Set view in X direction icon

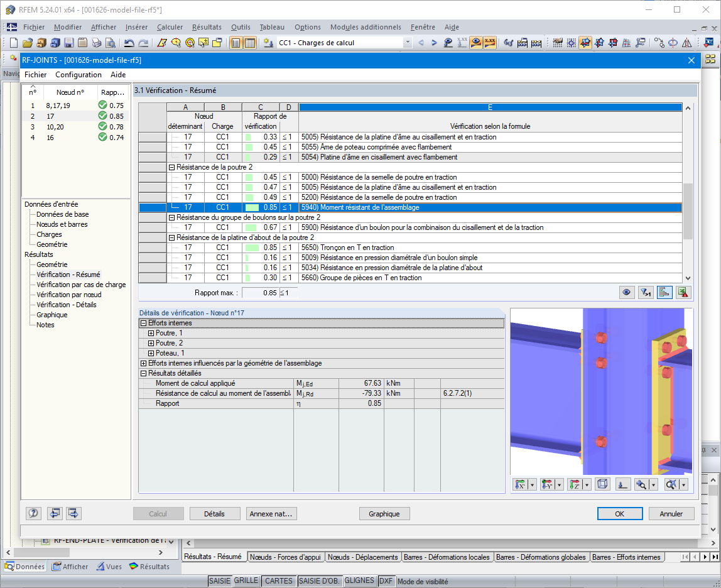[x=520, y=484]
